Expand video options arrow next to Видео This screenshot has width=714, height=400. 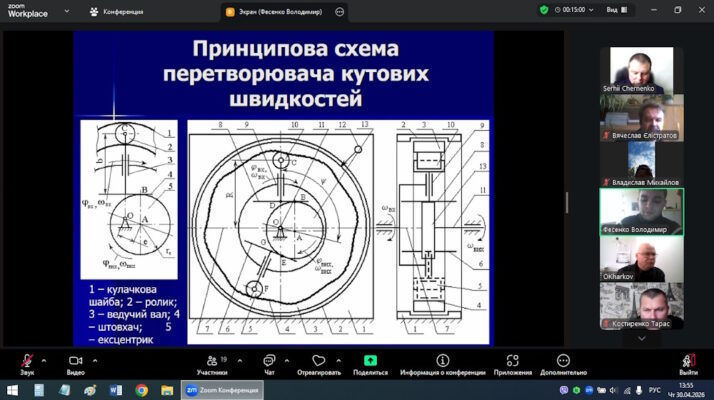click(95, 360)
